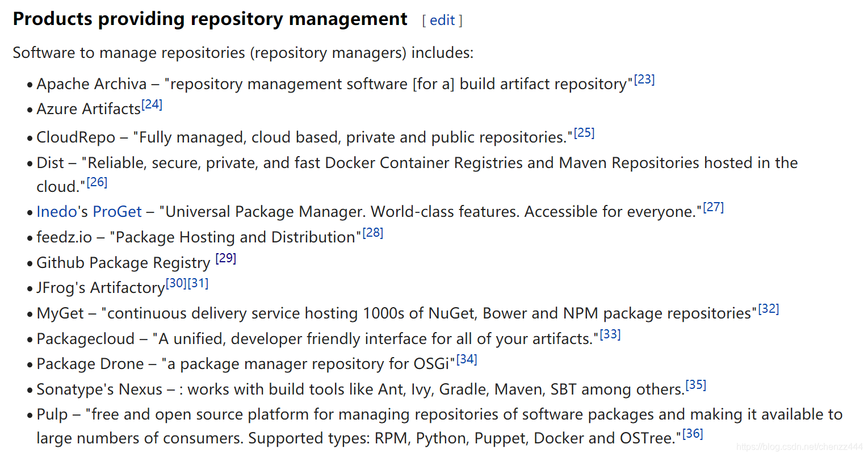Open citation [35] after Sonatype's Nexus
This screenshot has width=868, height=457.
tap(696, 385)
